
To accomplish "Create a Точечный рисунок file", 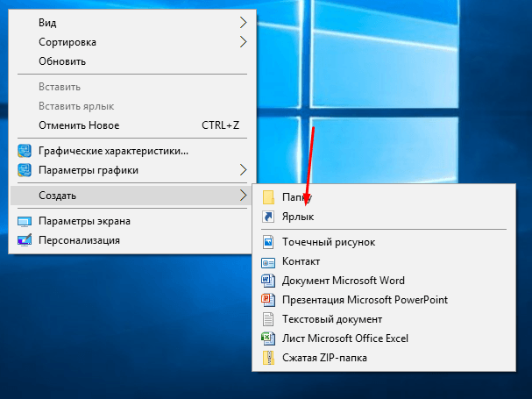I will click(x=384, y=242).
